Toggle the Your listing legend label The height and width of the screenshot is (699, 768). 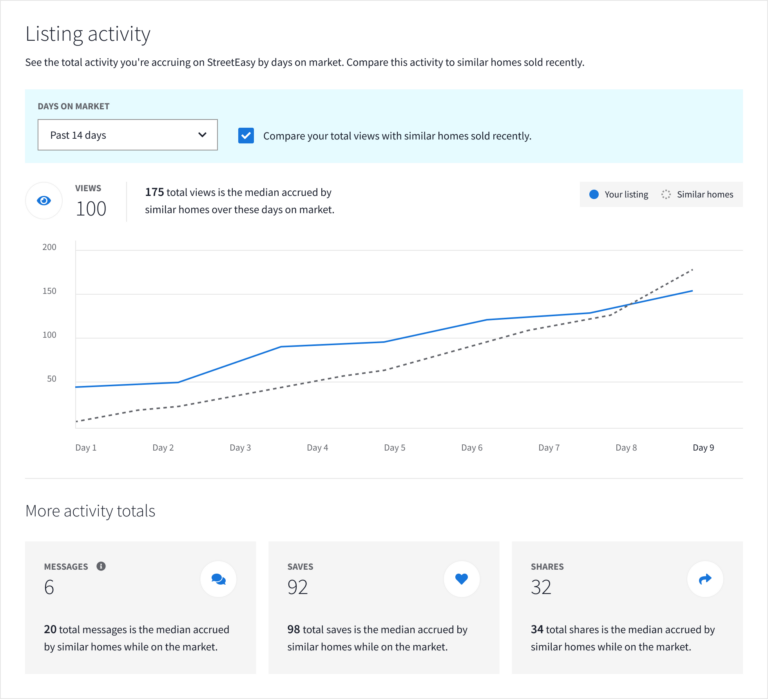point(626,194)
